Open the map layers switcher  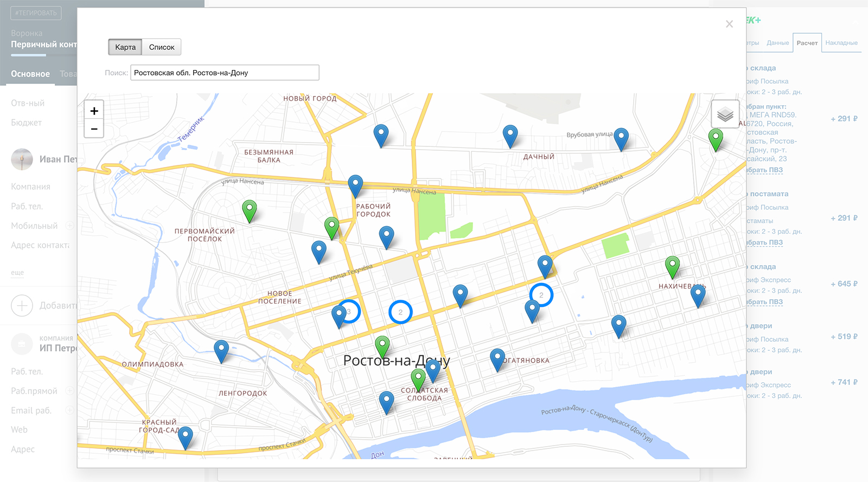pyautogui.click(x=725, y=114)
